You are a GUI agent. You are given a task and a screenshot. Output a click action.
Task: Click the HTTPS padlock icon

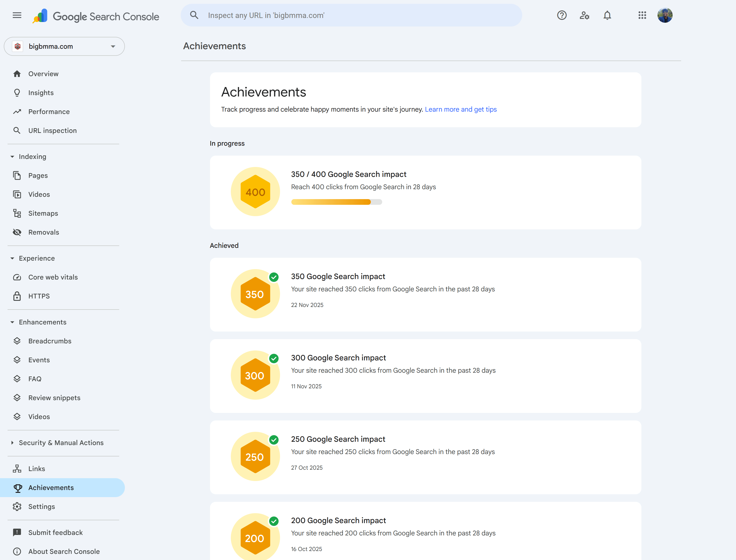coord(17,296)
